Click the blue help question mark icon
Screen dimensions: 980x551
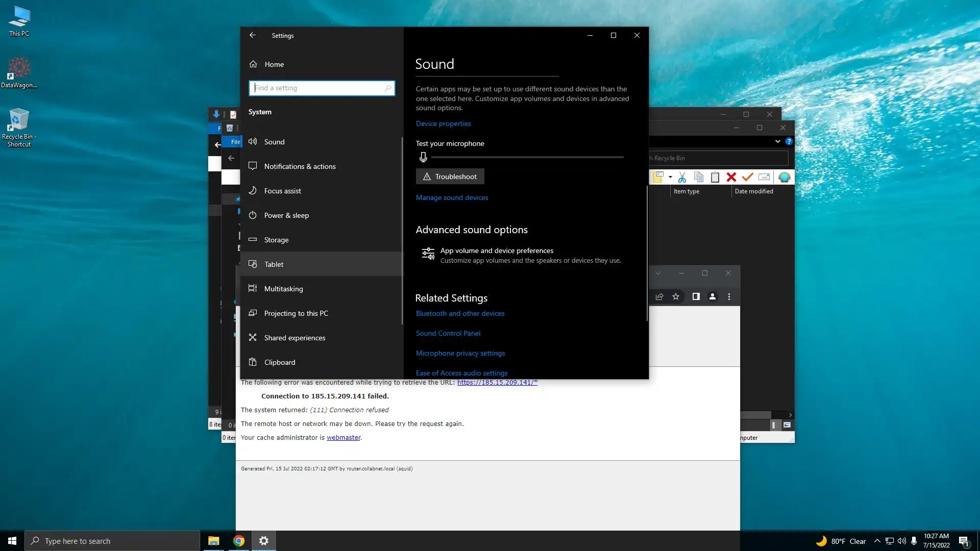[x=789, y=141]
